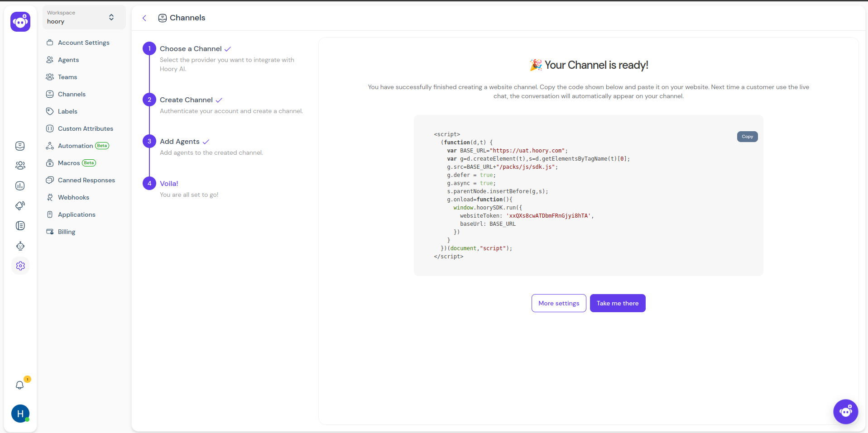Open the Agents settings page
The height and width of the screenshot is (433, 868).
click(x=68, y=60)
